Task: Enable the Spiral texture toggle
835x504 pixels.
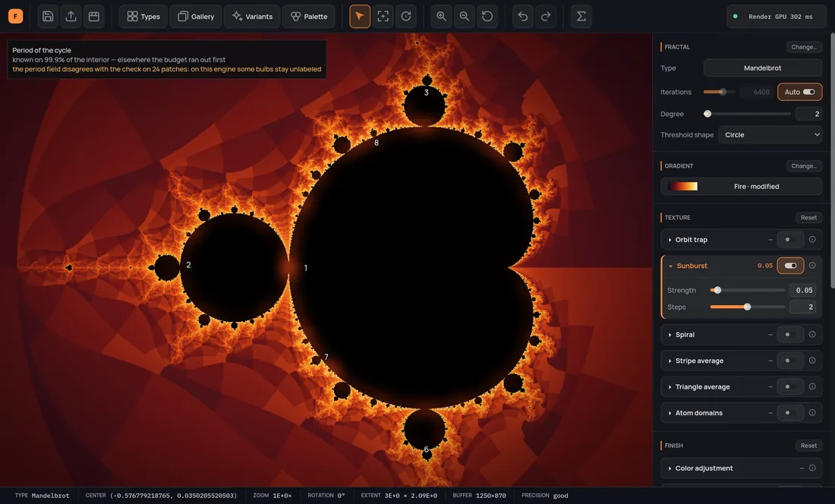Action: [x=790, y=334]
